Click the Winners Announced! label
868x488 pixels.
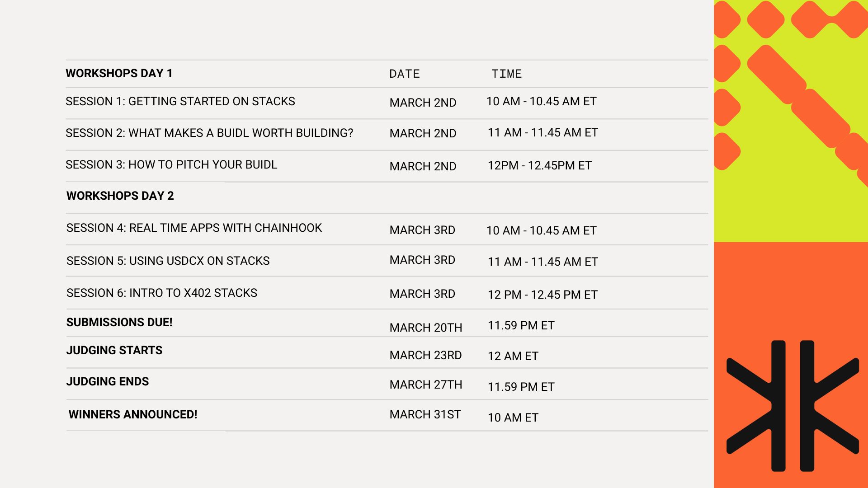pyautogui.click(x=133, y=414)
